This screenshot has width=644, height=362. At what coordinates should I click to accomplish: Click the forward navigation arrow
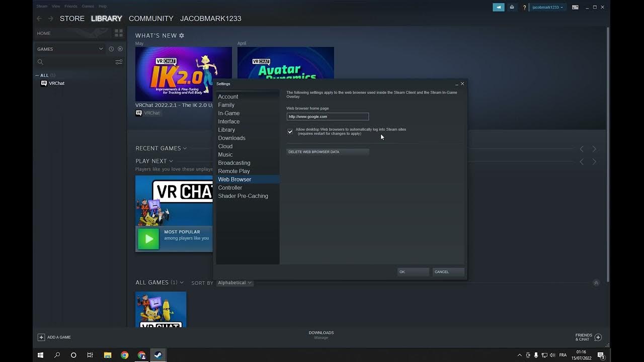[x=50, y=19]
